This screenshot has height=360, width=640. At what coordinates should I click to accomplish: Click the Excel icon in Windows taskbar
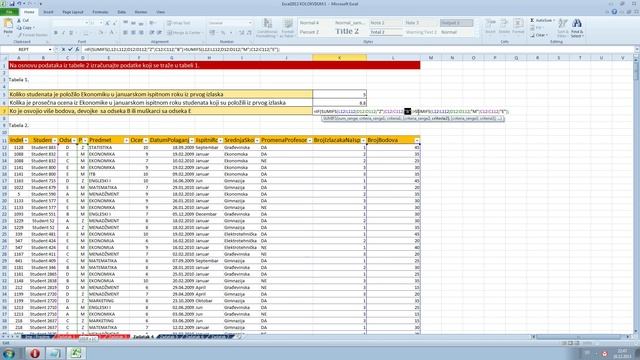click(76, 353)
